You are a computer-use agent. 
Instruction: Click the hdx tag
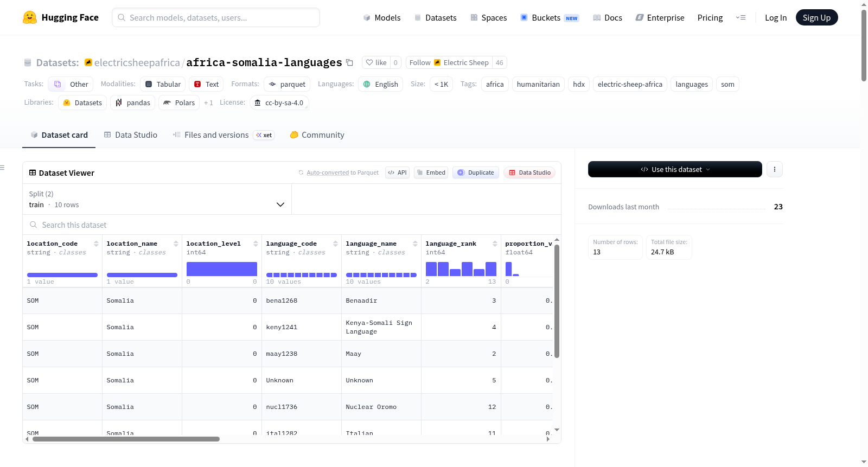tap(579, 84)
